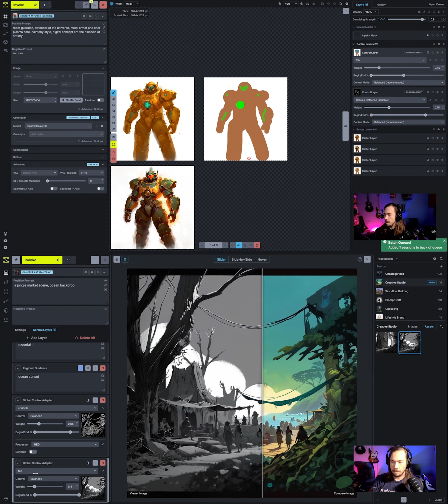Add a new board with plus icon

441,266
